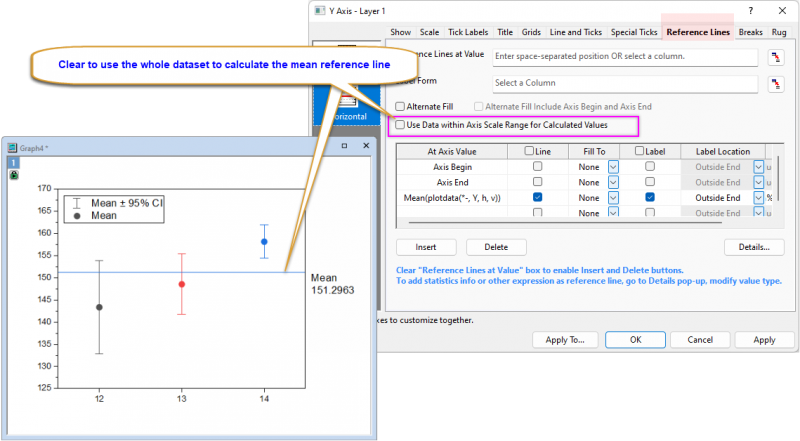800x441 pixels.
Task: Click column selector icon beside Reference Lines at Value
Action: click(x=776, y=57)
